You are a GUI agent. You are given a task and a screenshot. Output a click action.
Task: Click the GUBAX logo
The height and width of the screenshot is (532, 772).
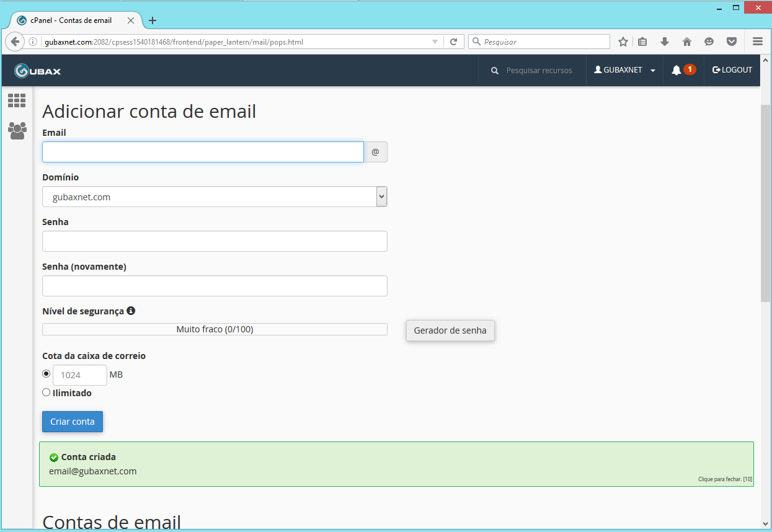coord(36,70)
